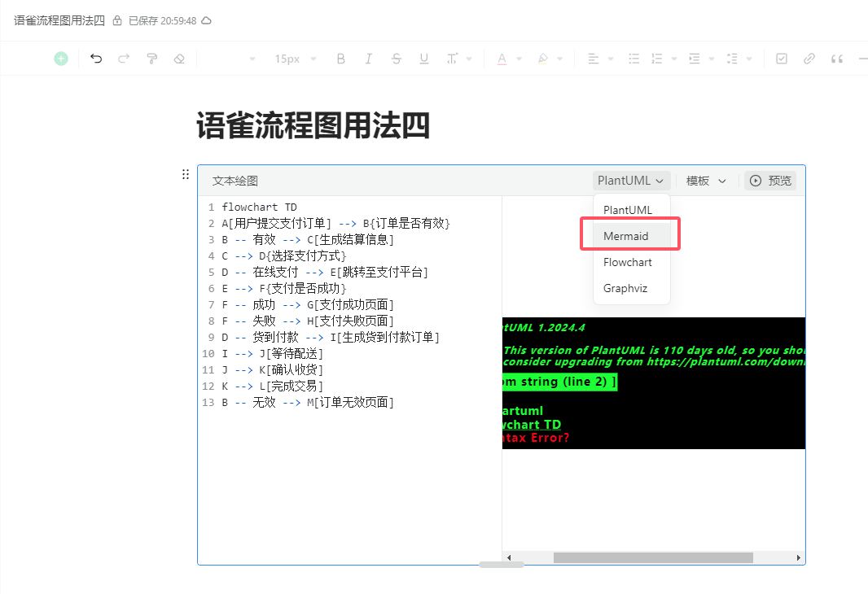Apply strikethrough formatting
The height and width of the screenshot is (594, 868).
point(397,59)
